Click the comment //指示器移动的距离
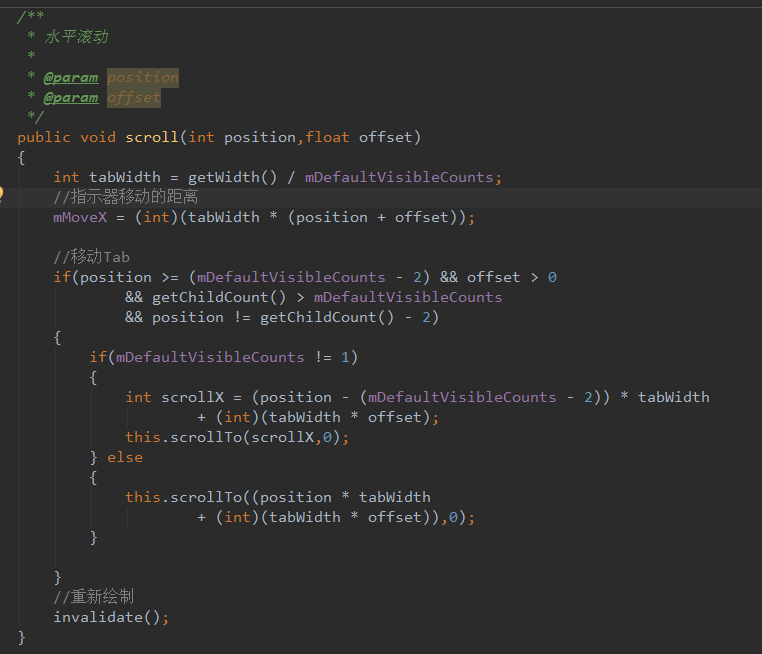This screenshot has height=654, width=762. (x=125, y=197)
